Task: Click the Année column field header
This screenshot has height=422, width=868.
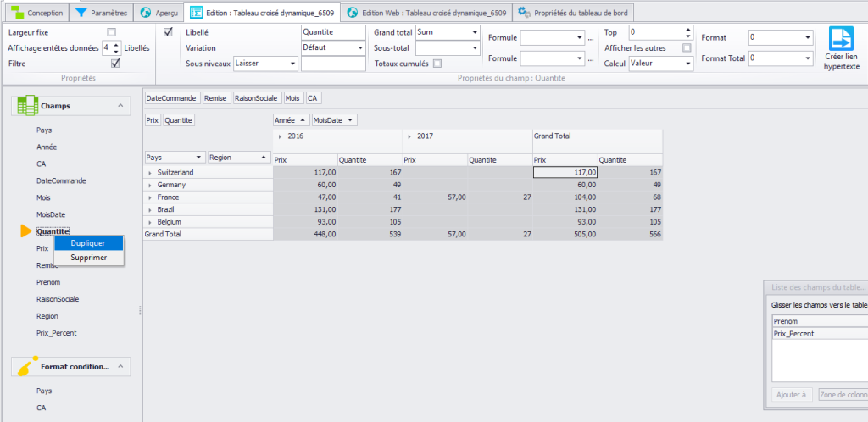Action: click(x=292, y=120)
